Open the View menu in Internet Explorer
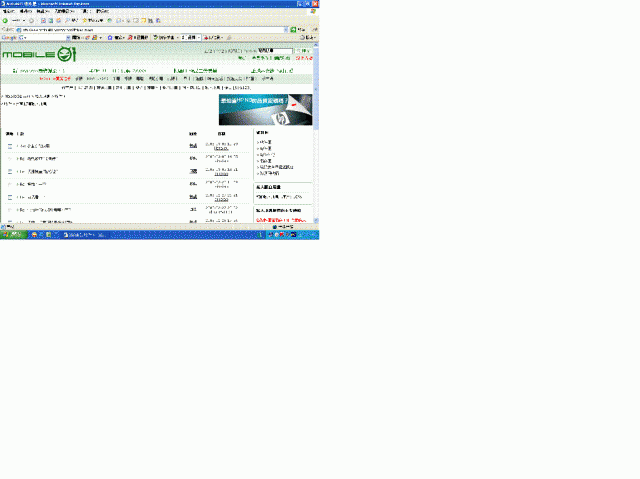 tap(42, 11)
